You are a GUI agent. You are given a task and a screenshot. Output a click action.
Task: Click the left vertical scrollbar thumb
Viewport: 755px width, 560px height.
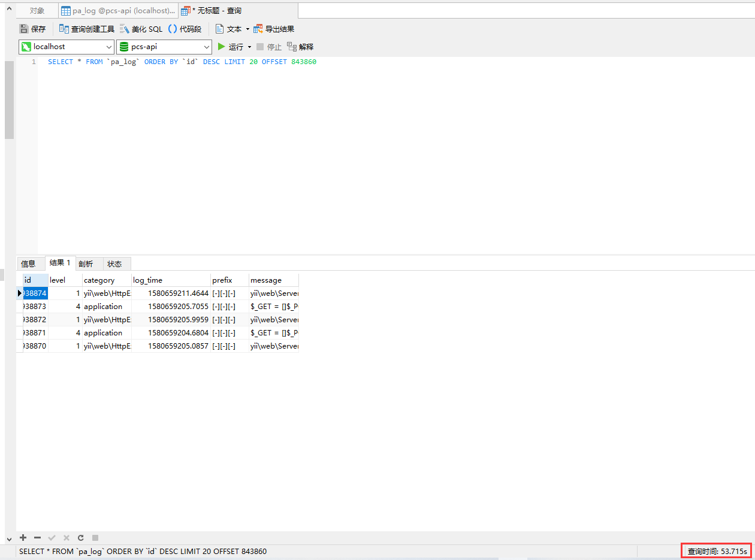tap(9, 99)
